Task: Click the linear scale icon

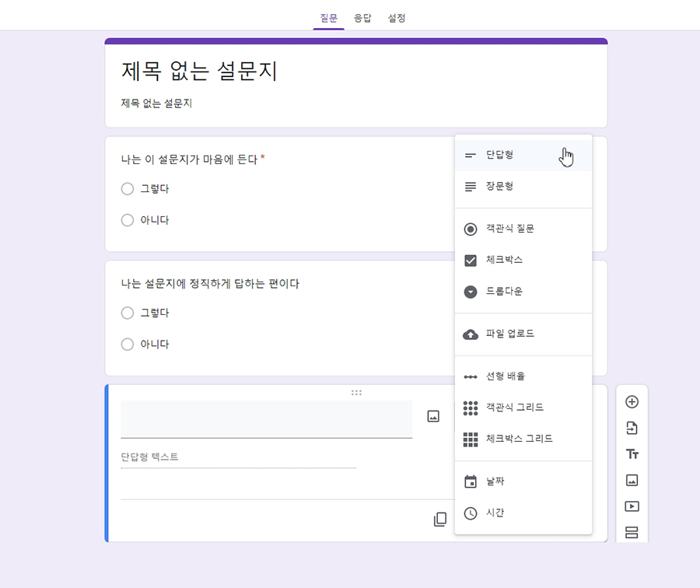Action: pyautogui.click(x=470, y=376)
